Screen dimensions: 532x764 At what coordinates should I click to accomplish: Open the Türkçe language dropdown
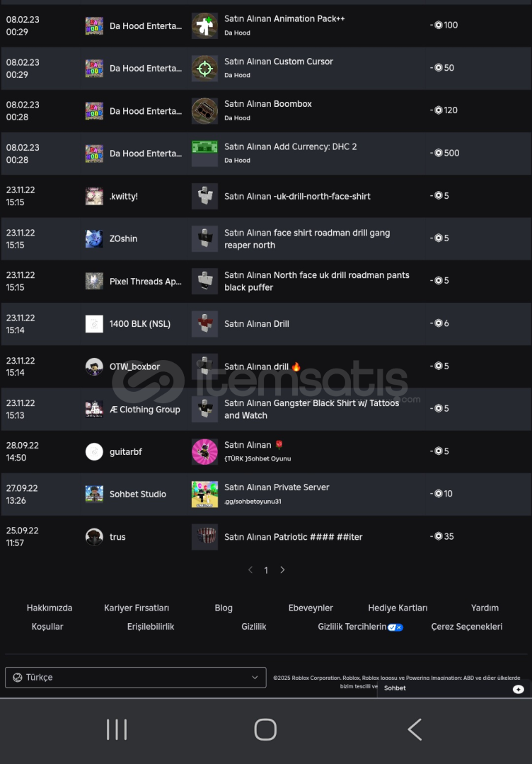coord(135,677)
